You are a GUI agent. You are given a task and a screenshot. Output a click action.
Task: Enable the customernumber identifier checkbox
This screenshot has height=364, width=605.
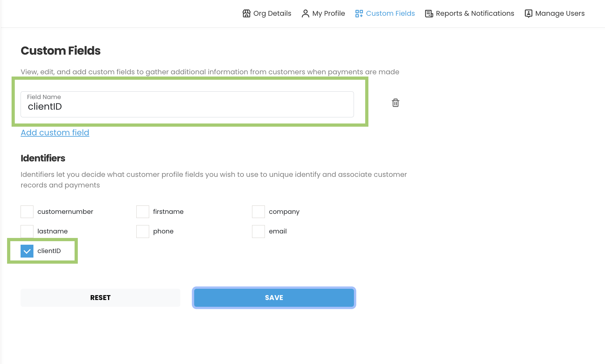coord(27,212)
